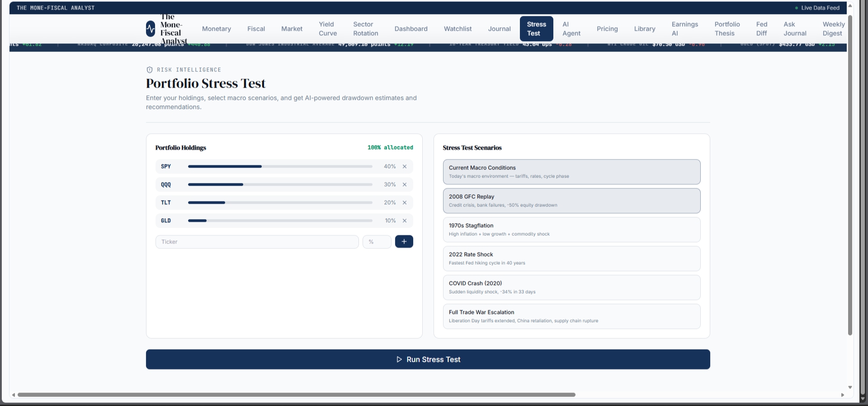Toggle the 2008 GFC Replay scenario

pyautogui.click(x=571, y=201)
